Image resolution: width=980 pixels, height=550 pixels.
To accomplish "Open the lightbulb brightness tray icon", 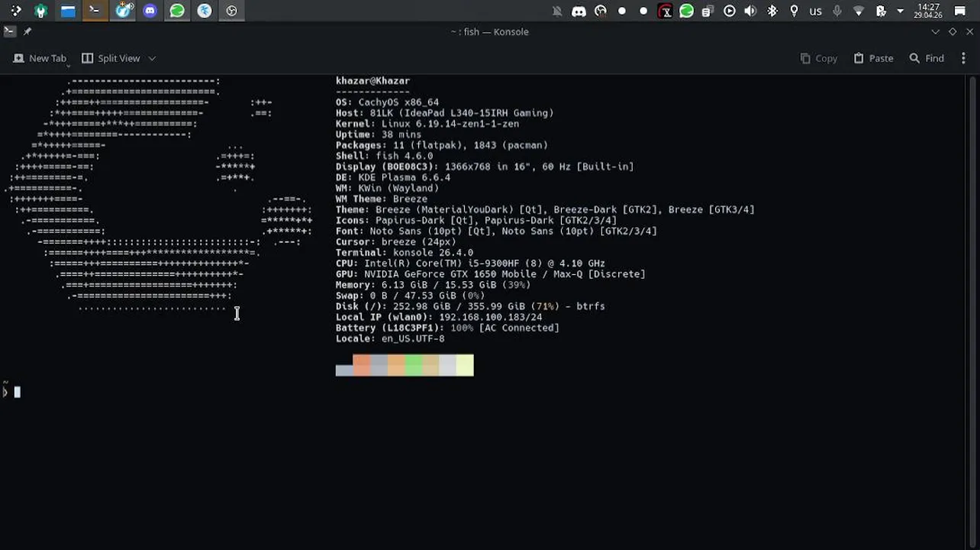I will pyautogui.click(x=794, y=11).
